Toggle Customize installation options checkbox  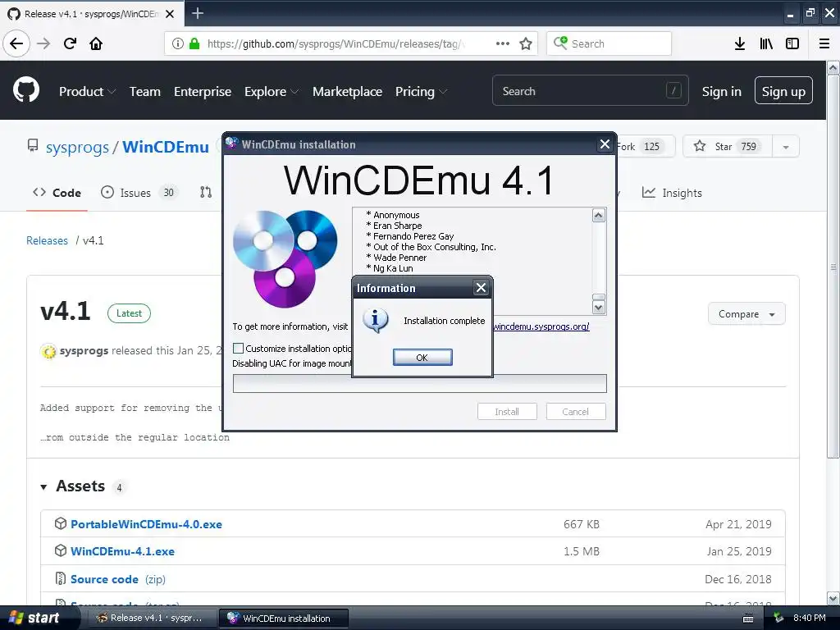point(239,348)
